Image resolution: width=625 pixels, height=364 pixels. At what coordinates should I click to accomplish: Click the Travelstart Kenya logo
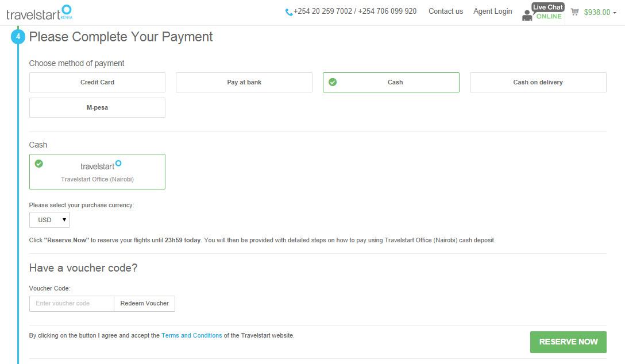click(x=40, y=13)
